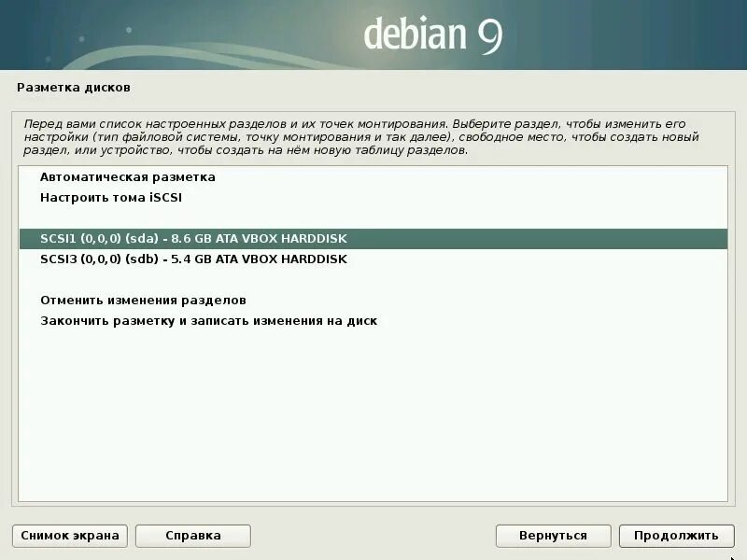Choose Настроить тома iSCSI entry

pyautogui.click(x=373, y=198)
